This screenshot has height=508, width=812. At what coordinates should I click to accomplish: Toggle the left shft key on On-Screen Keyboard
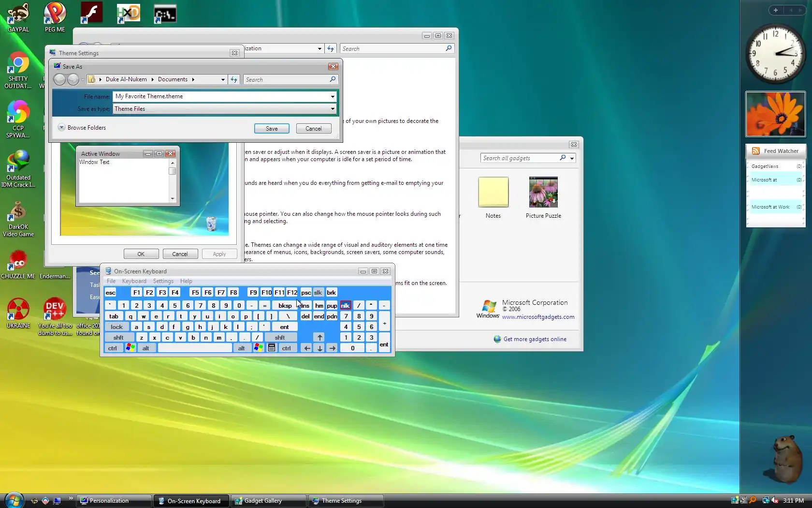118,337
